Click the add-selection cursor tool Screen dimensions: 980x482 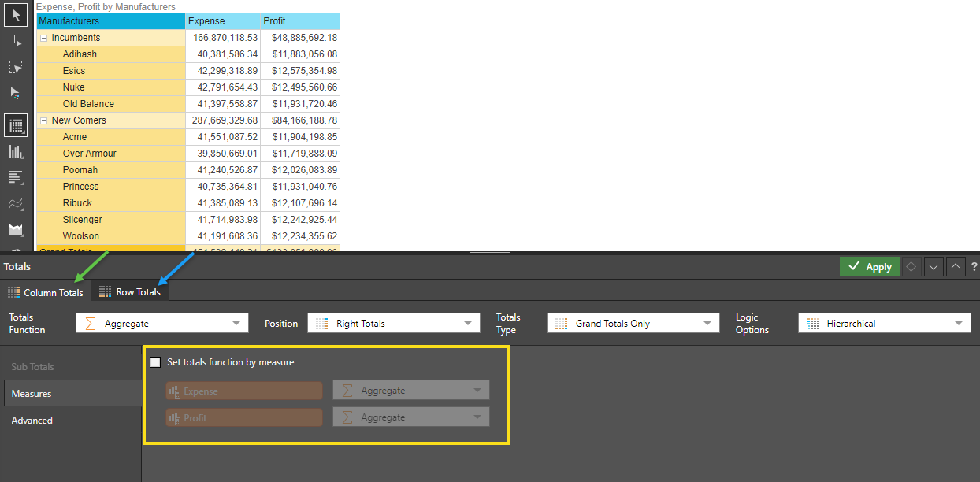pyautogui.click(x=15, y=41)
